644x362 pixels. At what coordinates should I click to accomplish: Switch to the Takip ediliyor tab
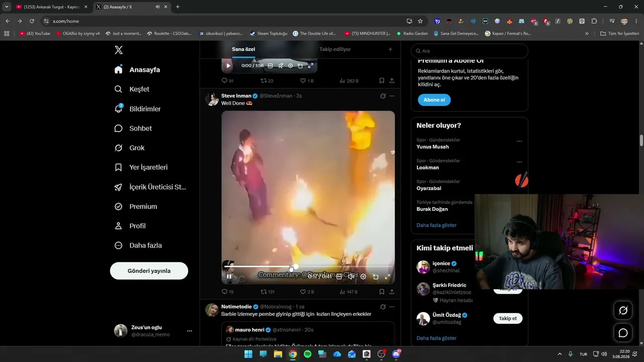tap(335, 49)
